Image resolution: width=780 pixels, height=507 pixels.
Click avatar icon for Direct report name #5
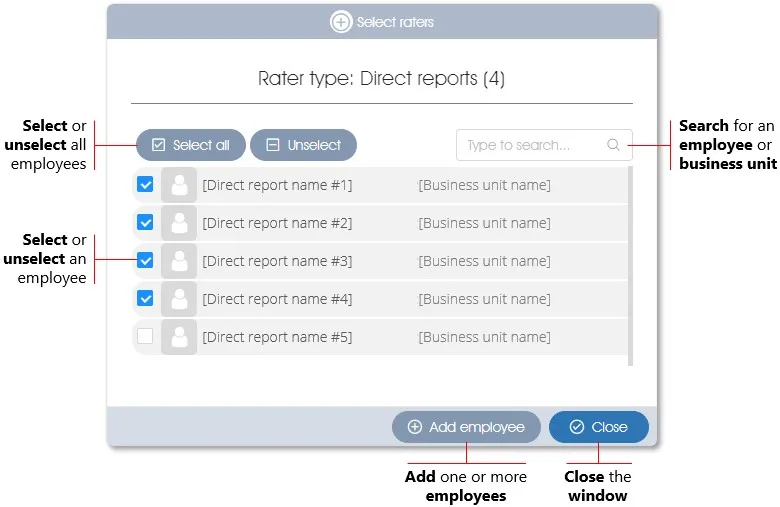coord(179,337)
